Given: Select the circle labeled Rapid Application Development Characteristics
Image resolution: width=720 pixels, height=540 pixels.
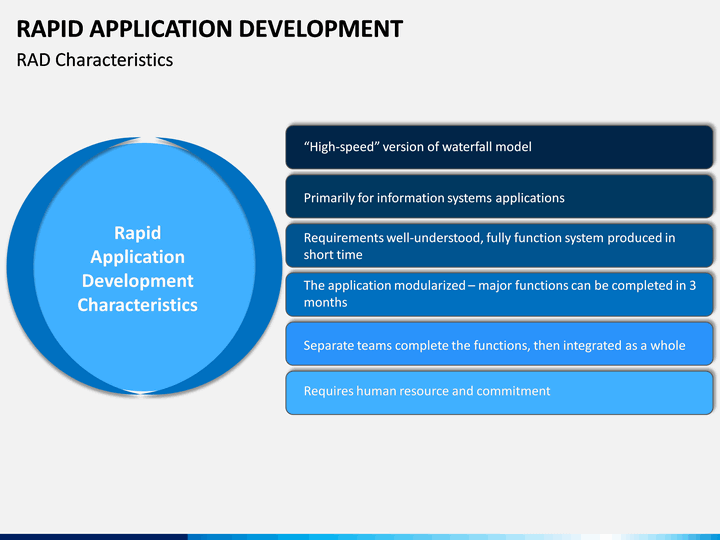Looking at the screenshot, I should [144, 266].
